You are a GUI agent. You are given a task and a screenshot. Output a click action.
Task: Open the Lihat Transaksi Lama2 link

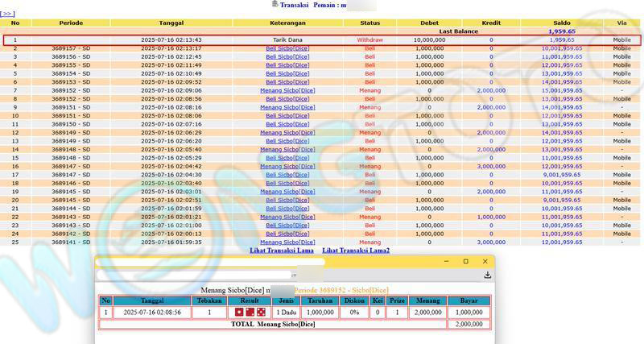pos(356,251)
